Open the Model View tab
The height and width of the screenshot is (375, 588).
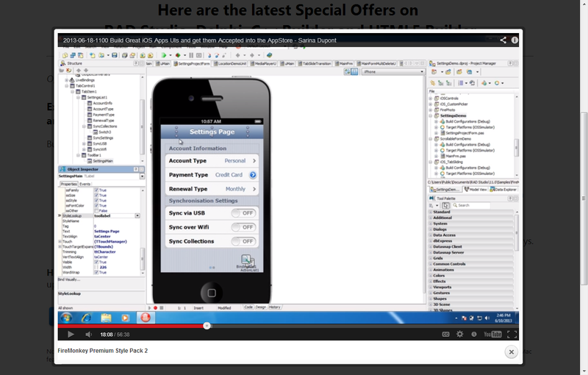pos(476,190)
